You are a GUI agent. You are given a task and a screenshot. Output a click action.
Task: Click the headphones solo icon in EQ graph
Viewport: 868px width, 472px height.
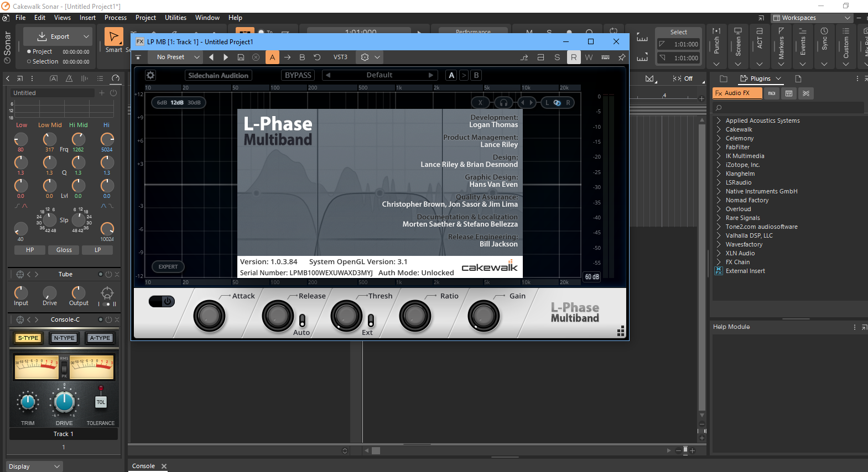[503, 103]
